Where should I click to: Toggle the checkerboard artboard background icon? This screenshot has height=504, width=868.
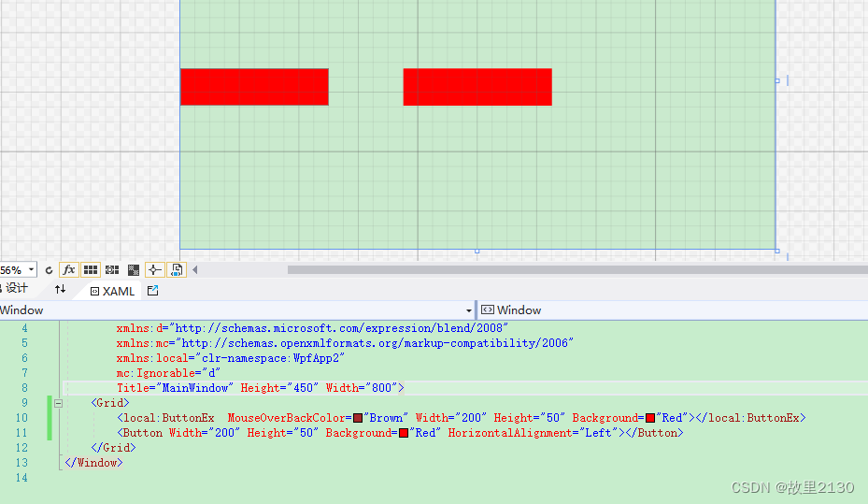pyautogui.click(x=134, y=270)
